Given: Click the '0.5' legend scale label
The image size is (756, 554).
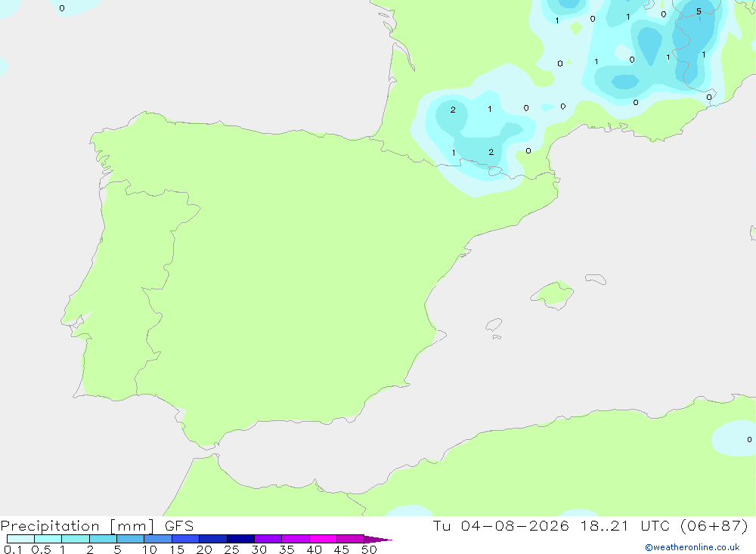Looking at the screenshot, I should point(41,549).
